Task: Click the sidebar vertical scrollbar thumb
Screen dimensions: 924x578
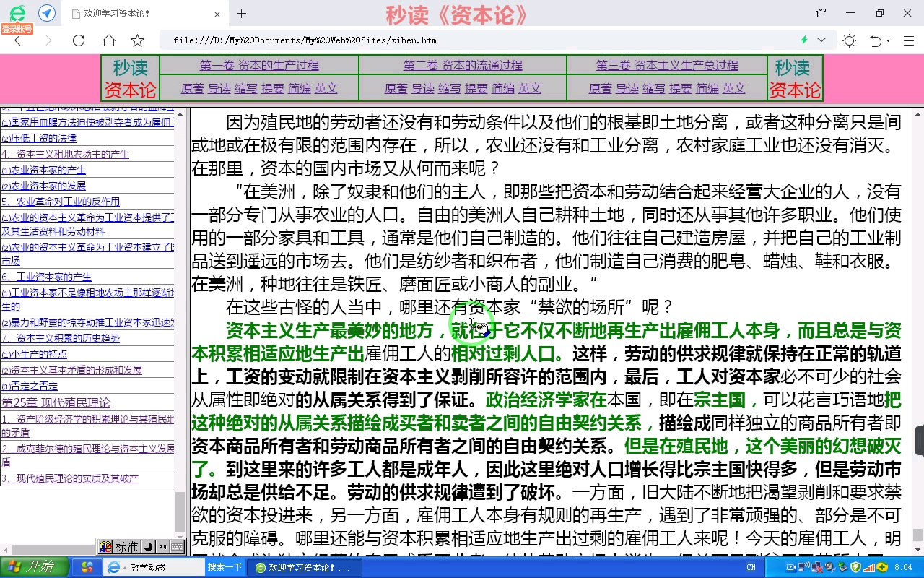Action: (x=180, y=512)
